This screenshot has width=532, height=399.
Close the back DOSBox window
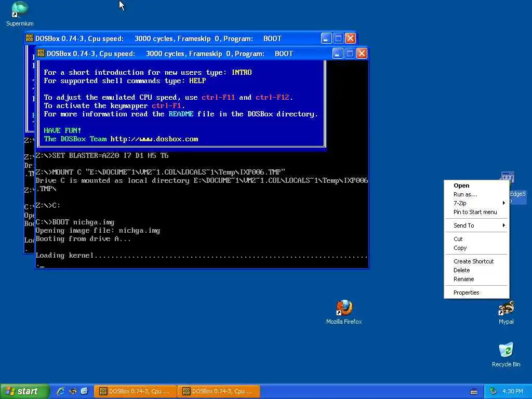click(x=351, y=38)
